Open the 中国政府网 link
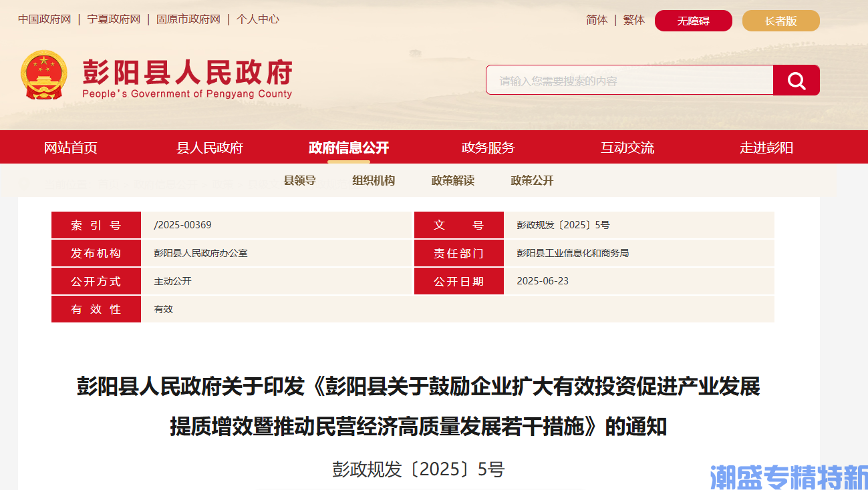This screenshot has height=490, width=868. pyautogui.click(x=44, y=19)
